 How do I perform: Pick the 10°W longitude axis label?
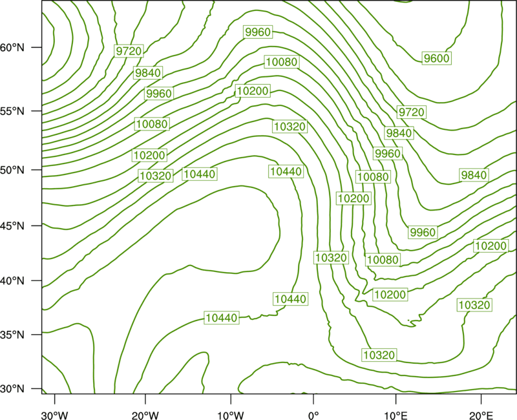pyautogui.click(x=231, y=415)
